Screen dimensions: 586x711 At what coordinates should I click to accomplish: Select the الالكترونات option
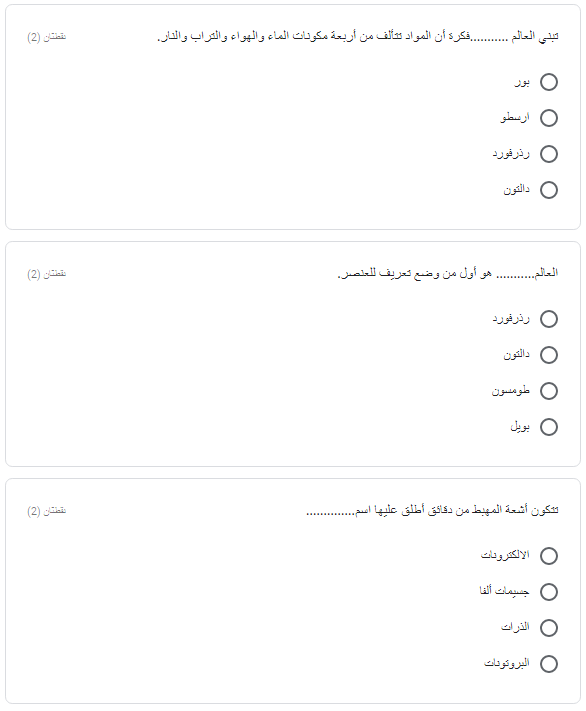(548, 555)
